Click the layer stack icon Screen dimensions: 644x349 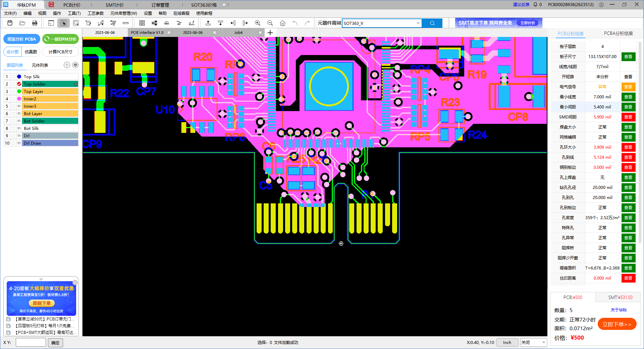click(75, 65)
